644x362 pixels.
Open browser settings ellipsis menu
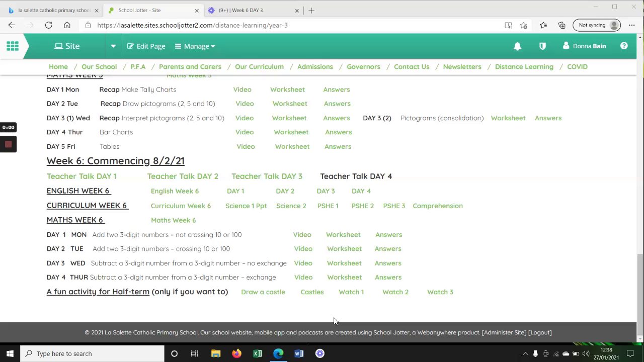click(x=632, y=25)
